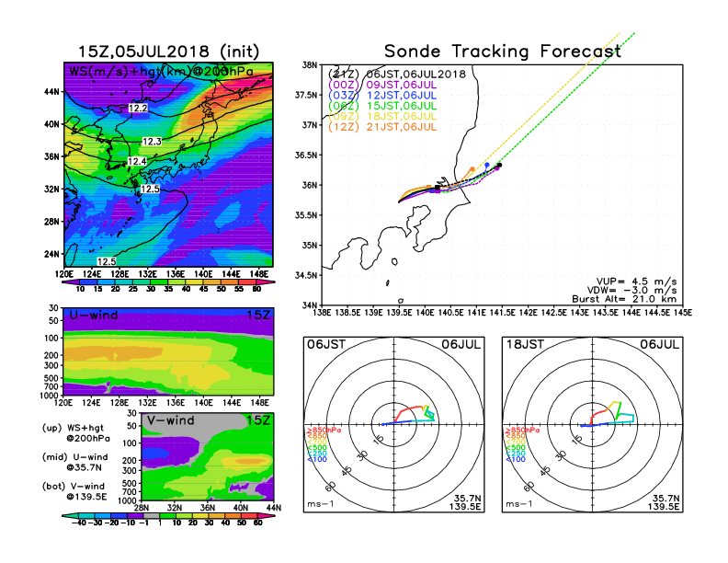728x563 pixels.
Task: Select the 12.2 height contour label
Action: point(138,109)
